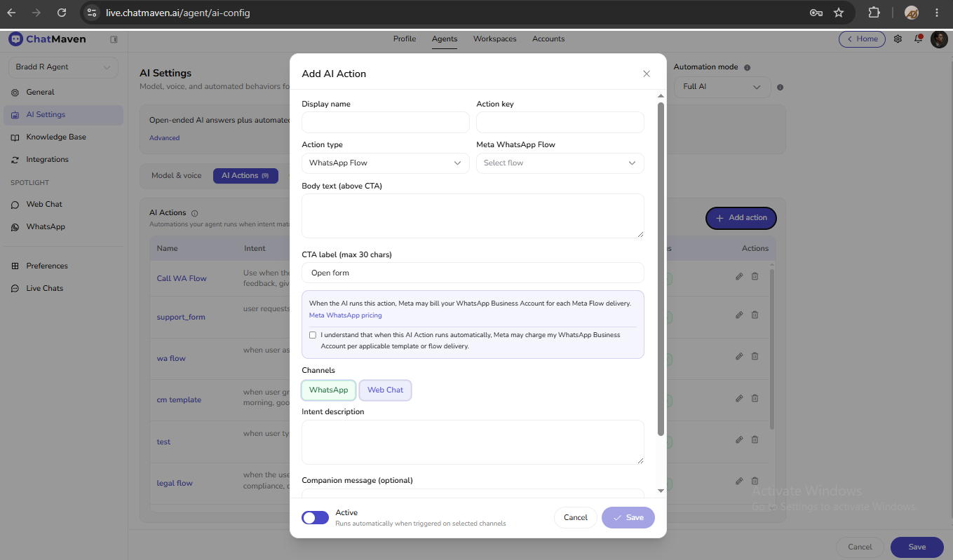Delete the wa flow action
Image resolution: width=953 pixels, height=560 pixels.
pyautogui.click(x=755, y=356)
